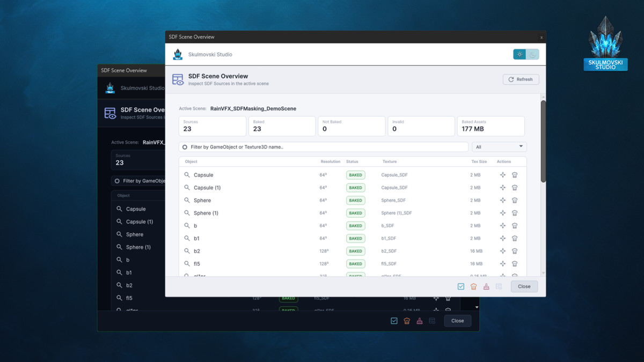This screenshot has width=644, height=362.
Task: Click Sphere_SDF texture name
Action: (x=393, y=200)
